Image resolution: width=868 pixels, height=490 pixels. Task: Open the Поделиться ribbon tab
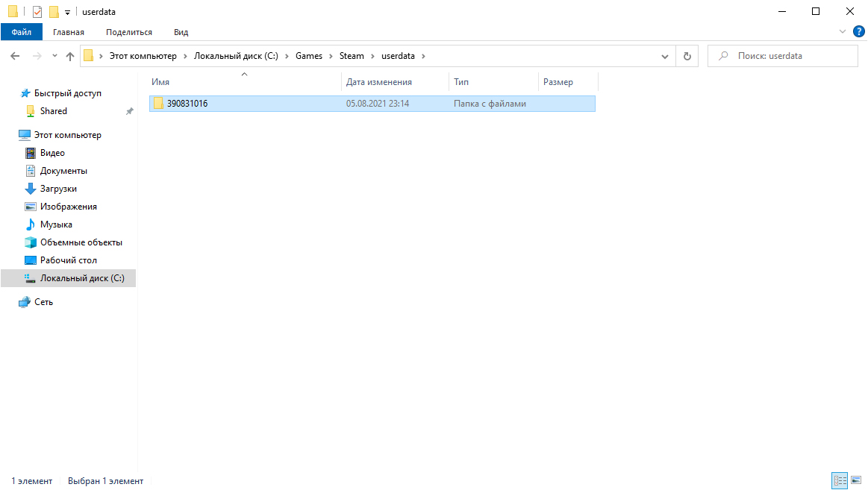pyautogui.click(x=129, y=32)
